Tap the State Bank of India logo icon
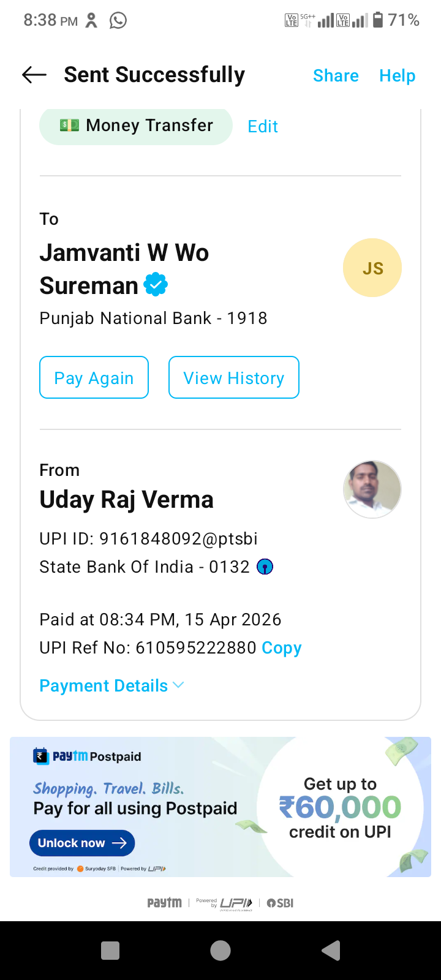This screenshot has height=980, width=441. click(265, 567)
